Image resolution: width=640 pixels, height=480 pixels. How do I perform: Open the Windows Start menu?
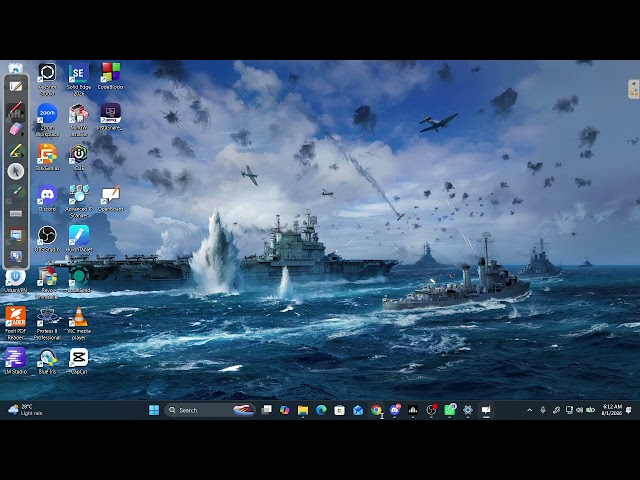click(154, 410)
